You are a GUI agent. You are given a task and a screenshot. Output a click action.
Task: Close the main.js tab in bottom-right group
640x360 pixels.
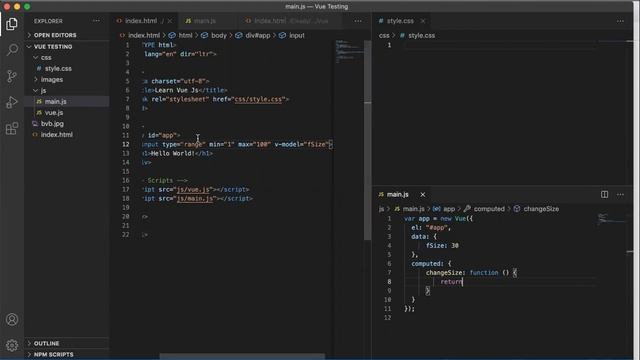(423, 195)
